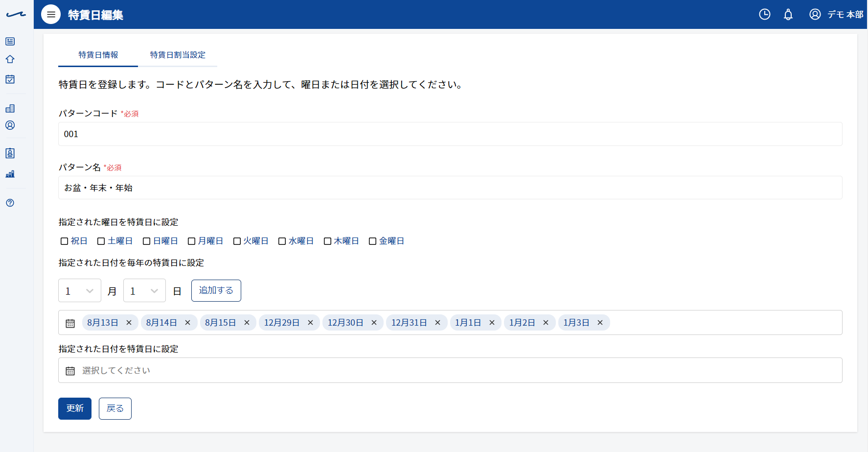Open the bar chart sidebar icon
The height and width of the screenshot is (452, 868).
click(10, 174)
